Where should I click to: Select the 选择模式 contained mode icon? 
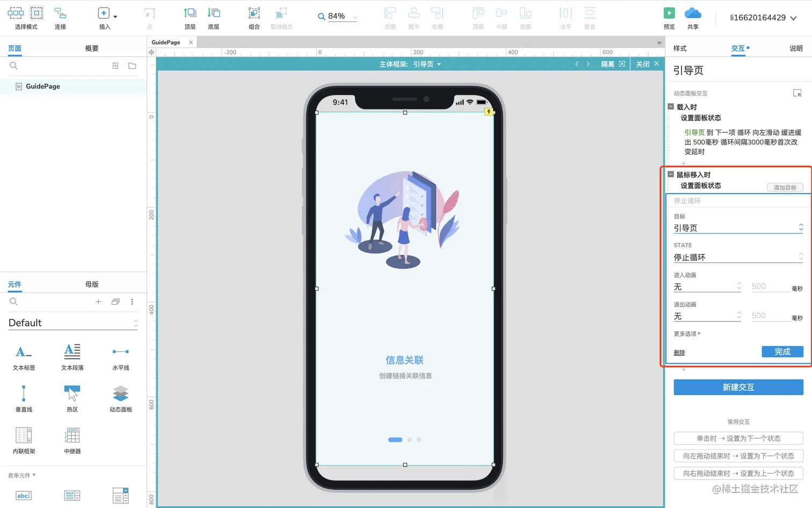coord(37,13)
